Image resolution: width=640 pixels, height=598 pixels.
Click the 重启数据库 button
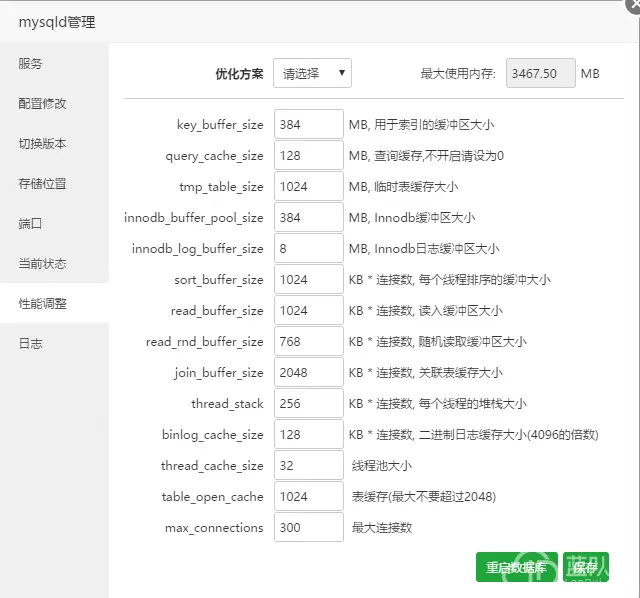point(516,567)
